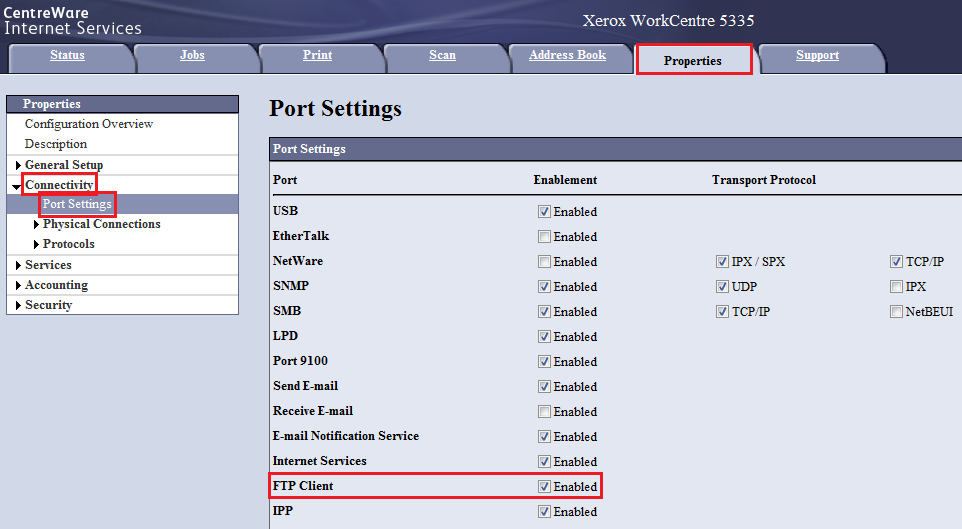Go to the Scan tab

coord(442,56)
